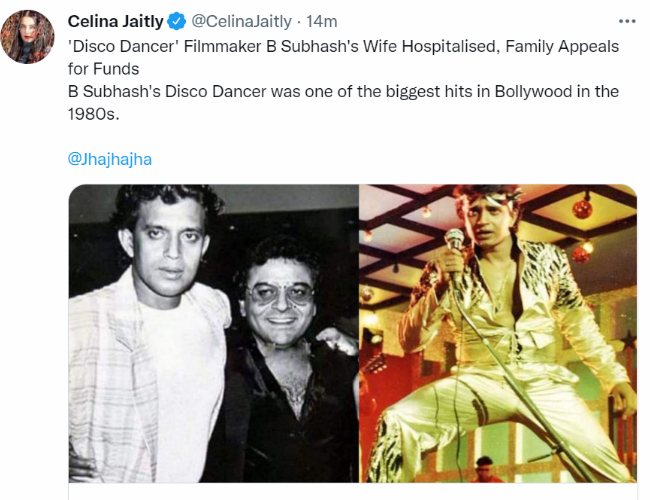650x500 pixels.
Task: Click the headline line starting with 'Disco Dancer' Filmmaker
Action: 343,47
